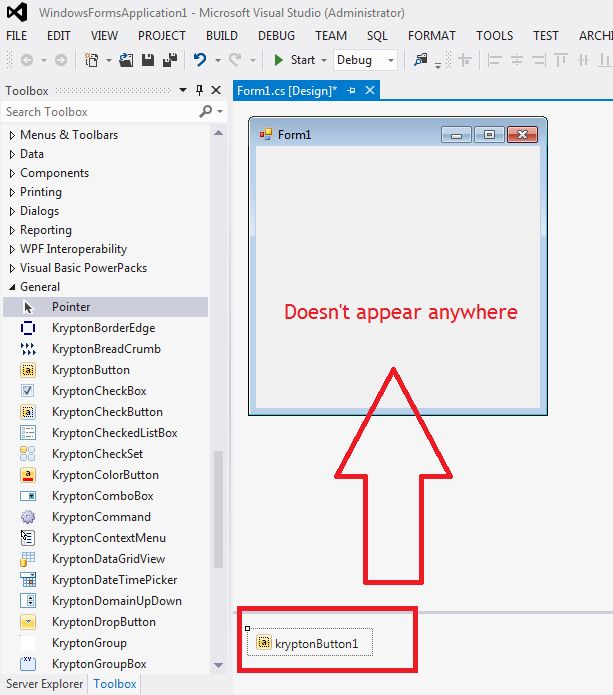Select the KryptonCheckSet control
Viewport: 613px width, 695px height.
(105, 454)
